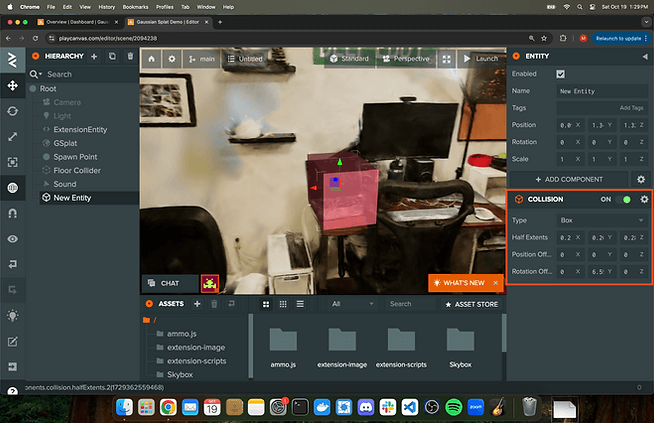Add new entity in Hierarchy header
The image size is (654, 423).
pos(94,57)
